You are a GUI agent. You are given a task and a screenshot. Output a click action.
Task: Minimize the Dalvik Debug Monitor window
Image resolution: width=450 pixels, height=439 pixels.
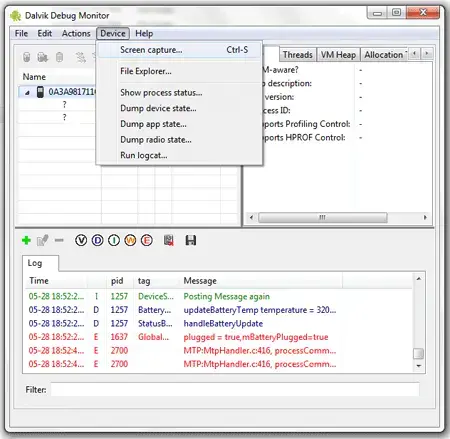(377, 13)
